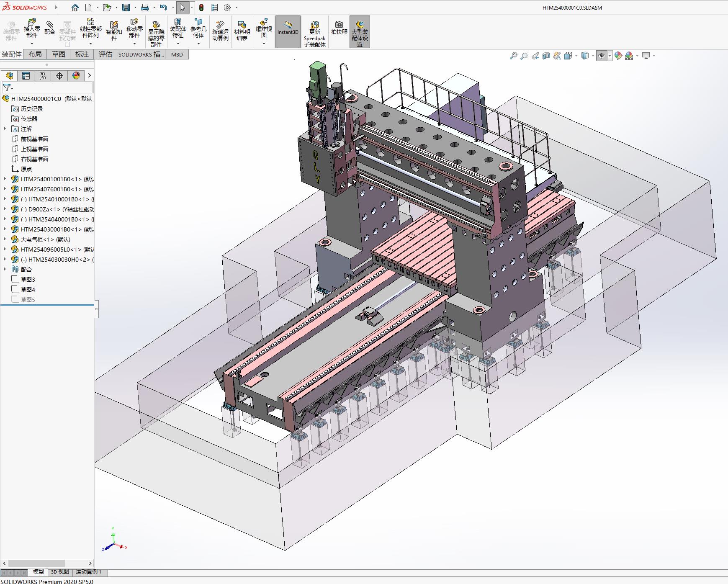Open the Edit Appearance color ball icon

[618, 56]
